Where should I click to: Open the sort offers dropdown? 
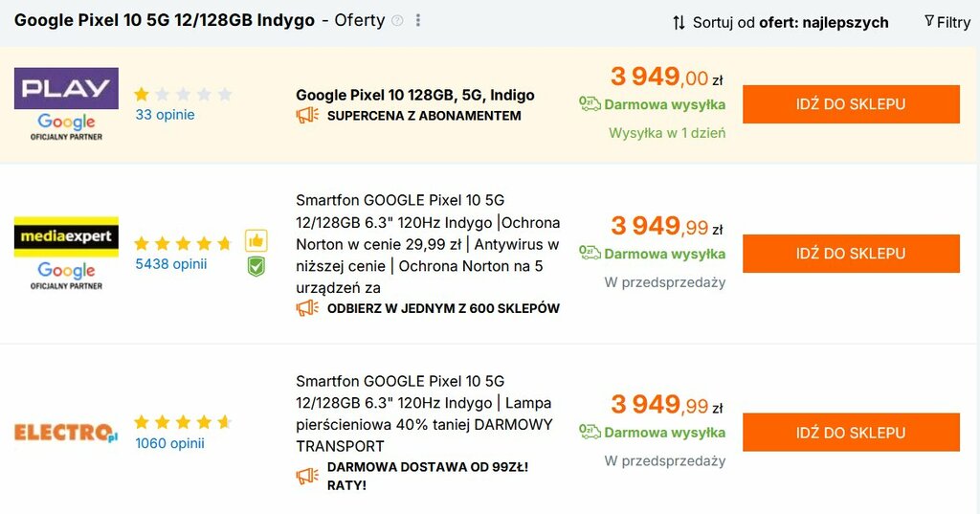tap(780, 22)
